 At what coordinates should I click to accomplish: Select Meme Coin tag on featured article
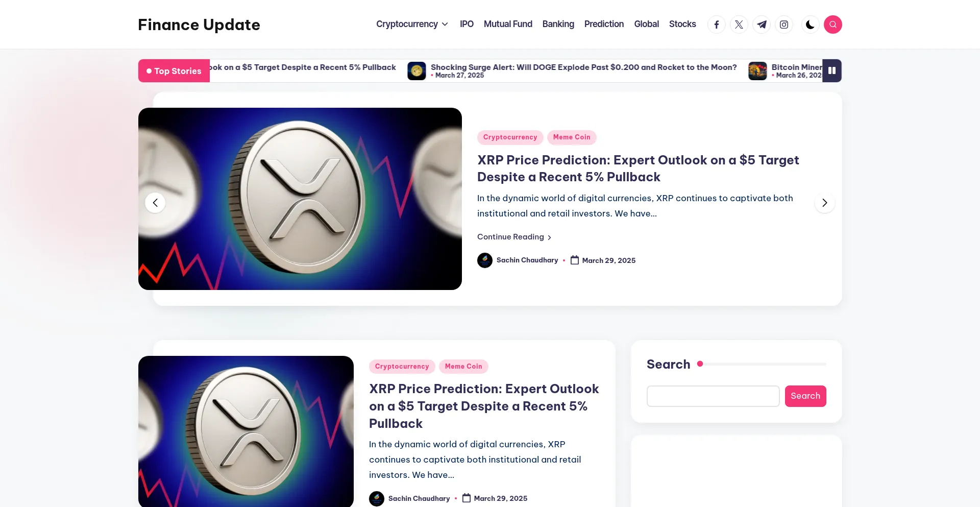[x=571, y=137]
